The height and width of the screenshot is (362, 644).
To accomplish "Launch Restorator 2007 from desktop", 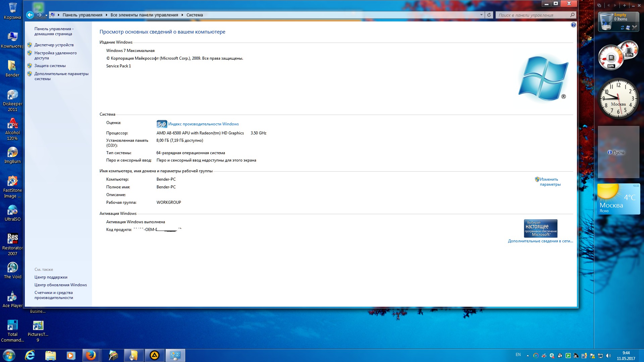I will [x=12, y=244].
